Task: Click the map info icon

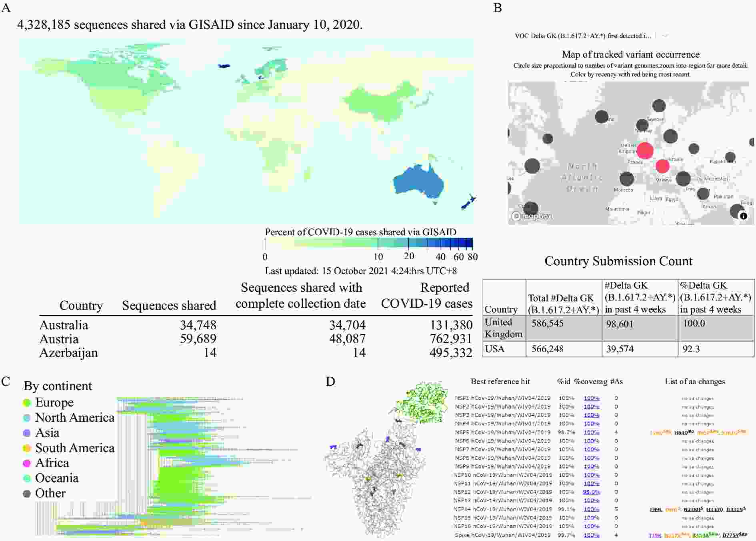Action: (x=743, y=216)
